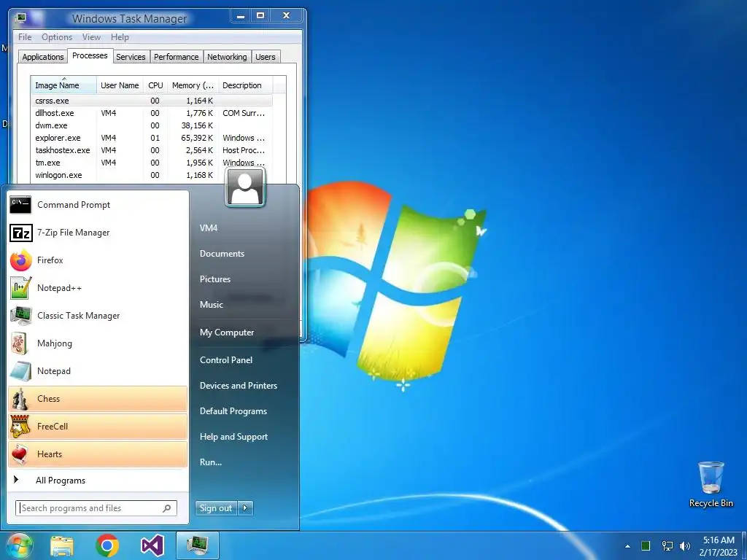Open the Run... dialog
This screenshot has height=560, width=747.
pos(211,462)
